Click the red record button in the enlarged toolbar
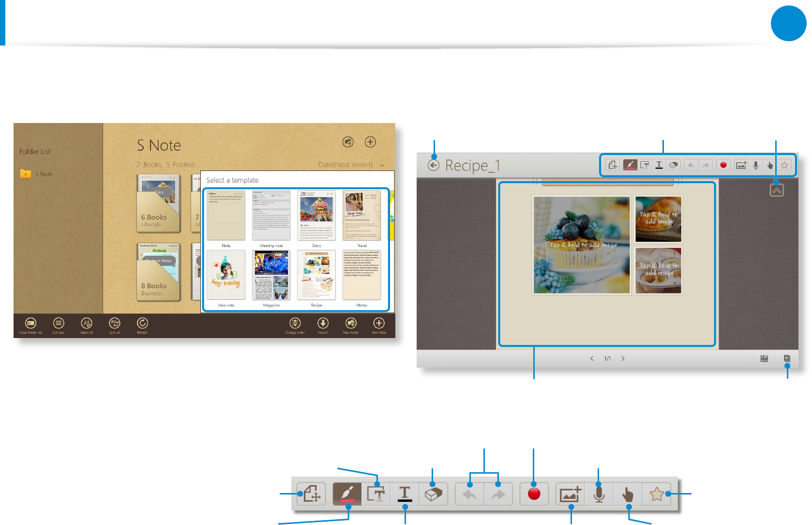Viewport: 812px width, 525px height. (x=534, y=494)
